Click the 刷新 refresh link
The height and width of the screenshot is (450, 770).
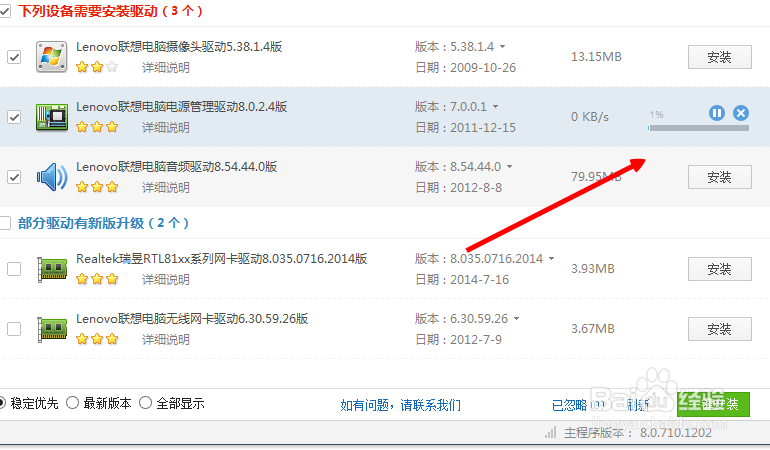coord(638,405)
